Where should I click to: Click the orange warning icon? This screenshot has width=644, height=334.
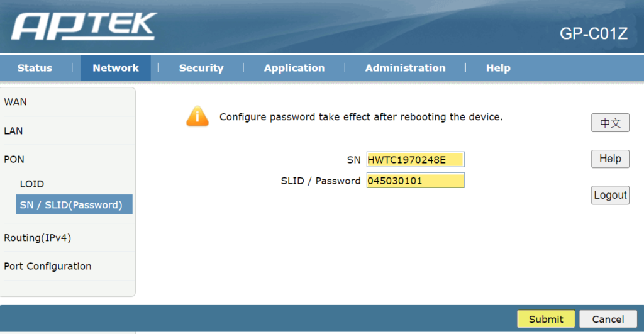[197, 116]
